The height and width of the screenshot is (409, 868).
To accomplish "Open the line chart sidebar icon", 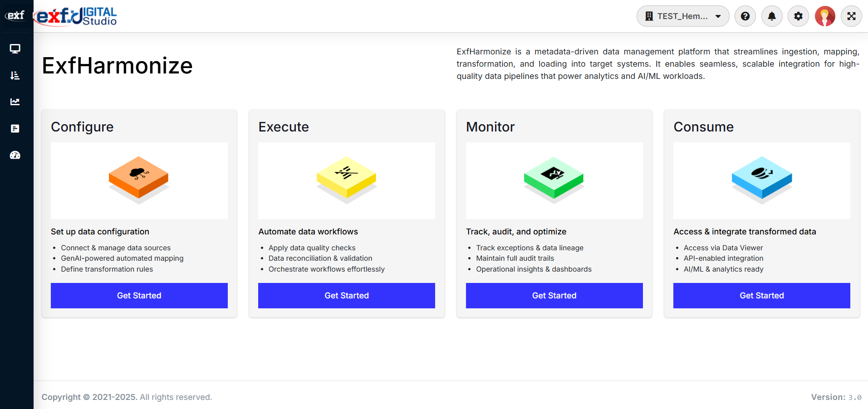I will [x=15, y=102].
